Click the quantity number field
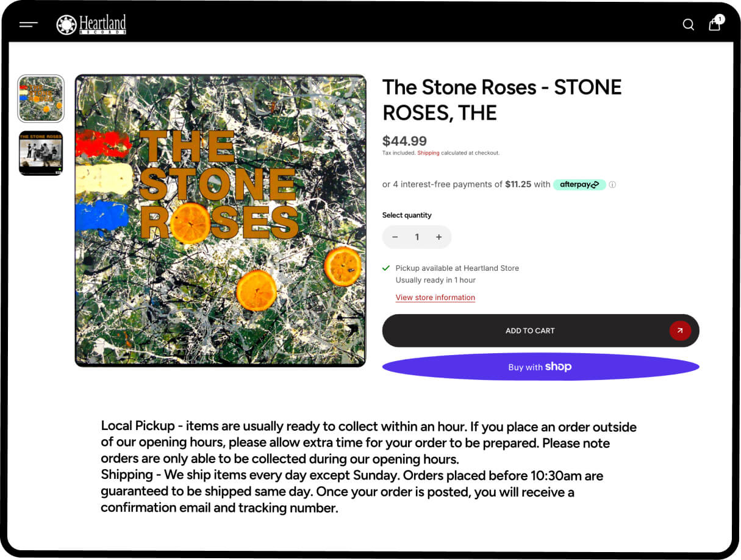 pyautogui.click(x=417, y=237)
